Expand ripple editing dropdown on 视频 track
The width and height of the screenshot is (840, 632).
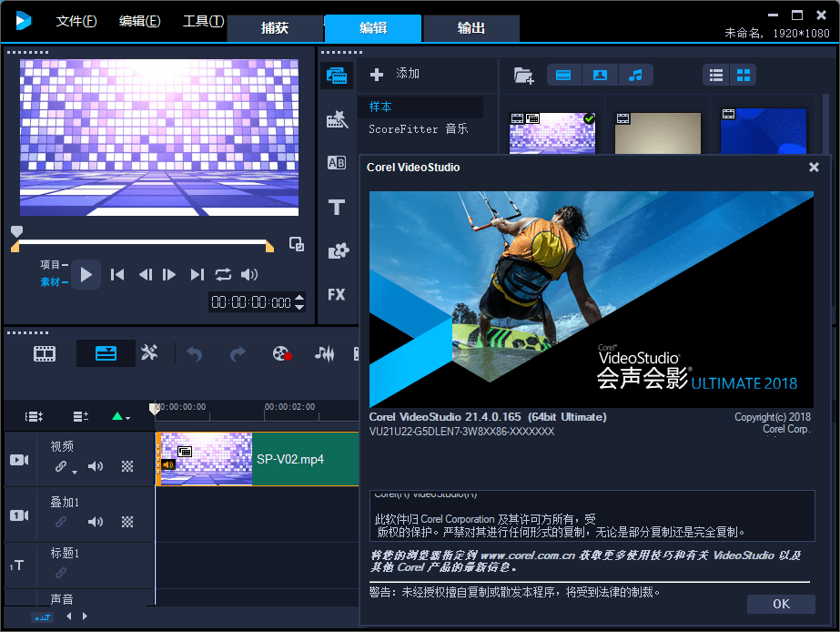[x=75, y=473]
